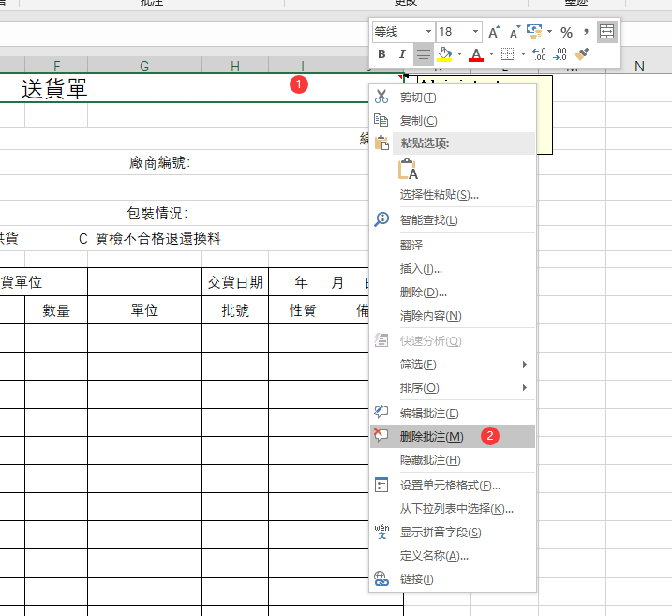This screenshot has height=616, width=672.
Task: Click the edit comment icon
Action: 381,412
